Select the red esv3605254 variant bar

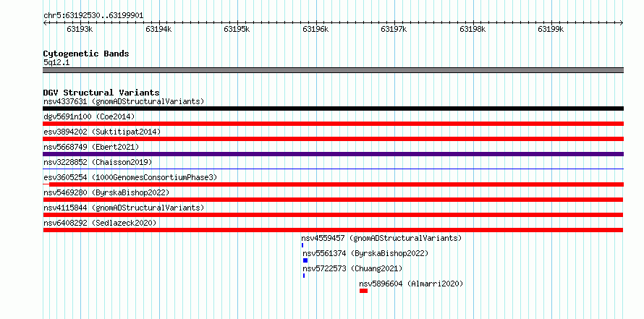coord(333,184)
